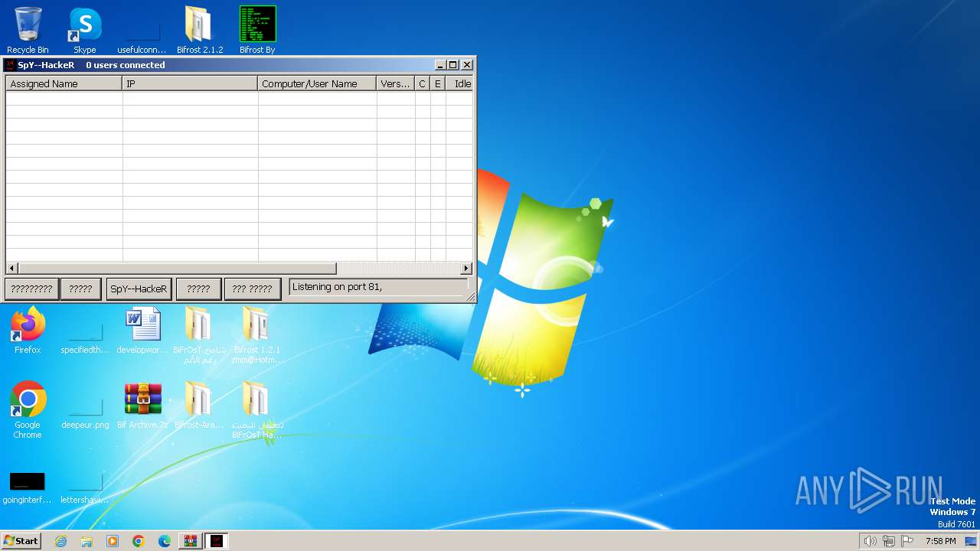
Task: Sort by Idle column header
Action: pyautogui.click(x=459, y=83)
